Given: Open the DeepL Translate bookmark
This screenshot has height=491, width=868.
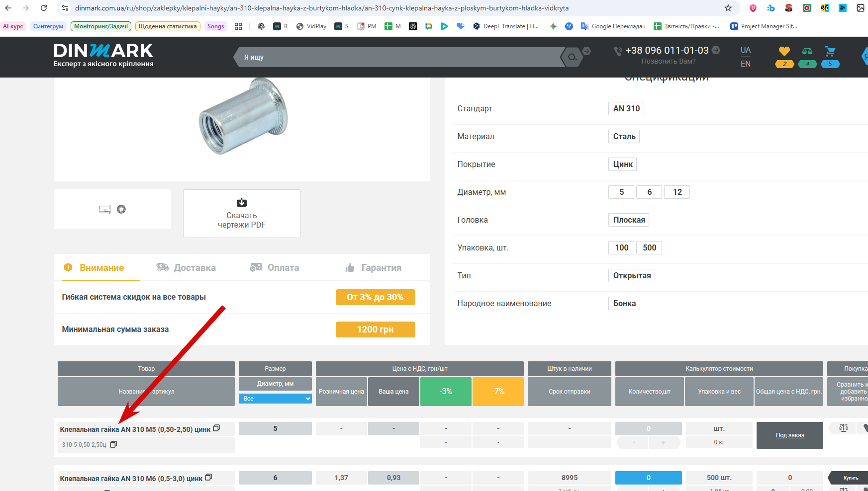Looking at the screenshot, I should click(x=506, y=26).
